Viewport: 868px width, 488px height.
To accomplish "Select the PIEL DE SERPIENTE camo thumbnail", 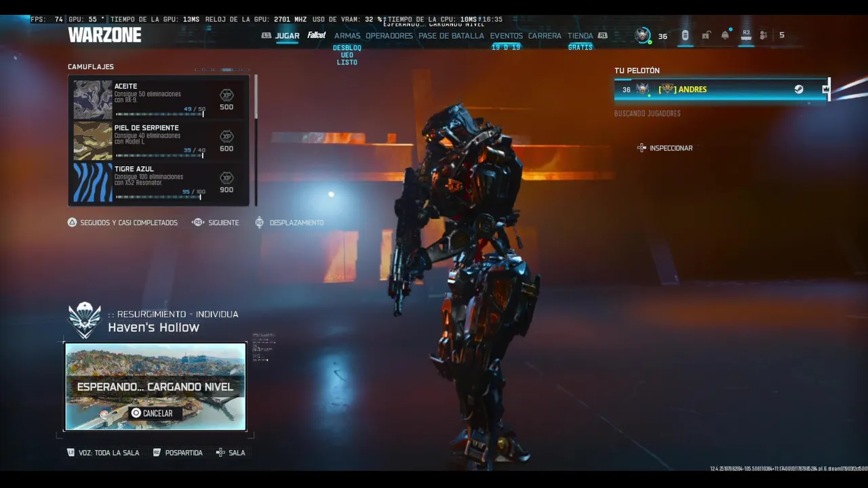I will coord(93,141).
